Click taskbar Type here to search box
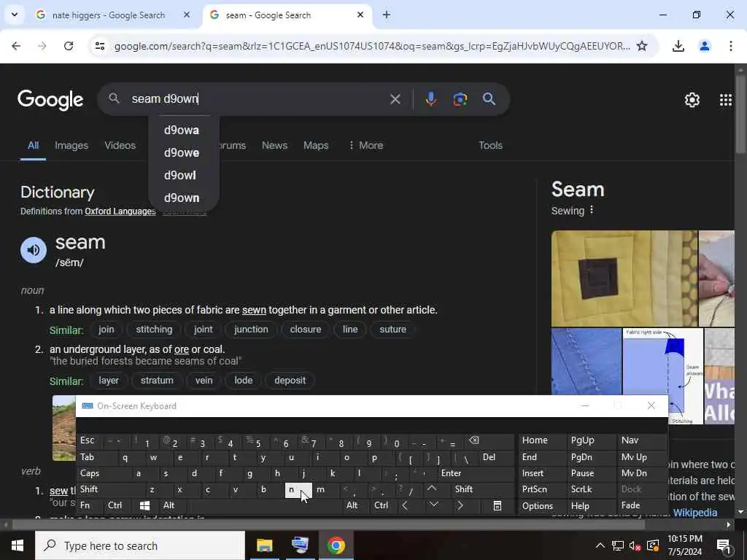 (140, 545)
